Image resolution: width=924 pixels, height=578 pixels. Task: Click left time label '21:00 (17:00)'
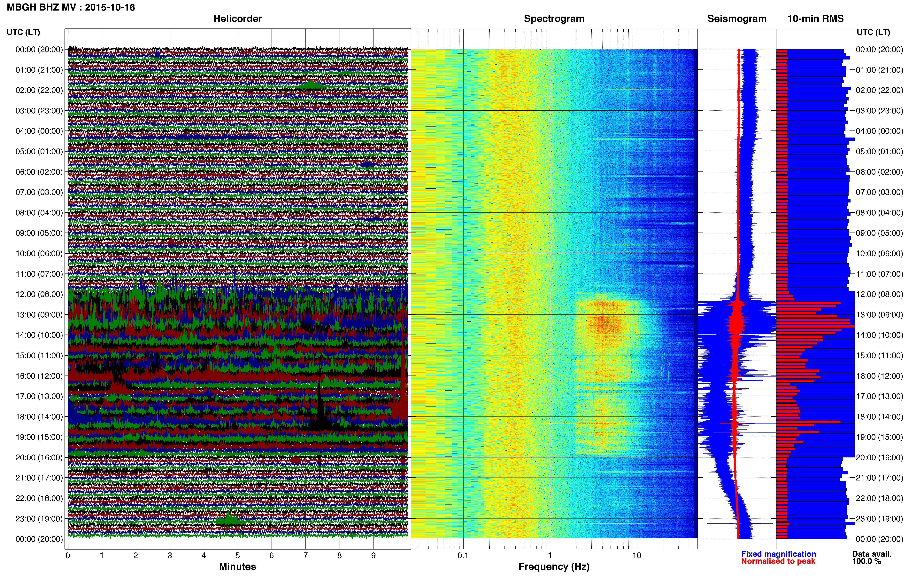tap(39, 478)
